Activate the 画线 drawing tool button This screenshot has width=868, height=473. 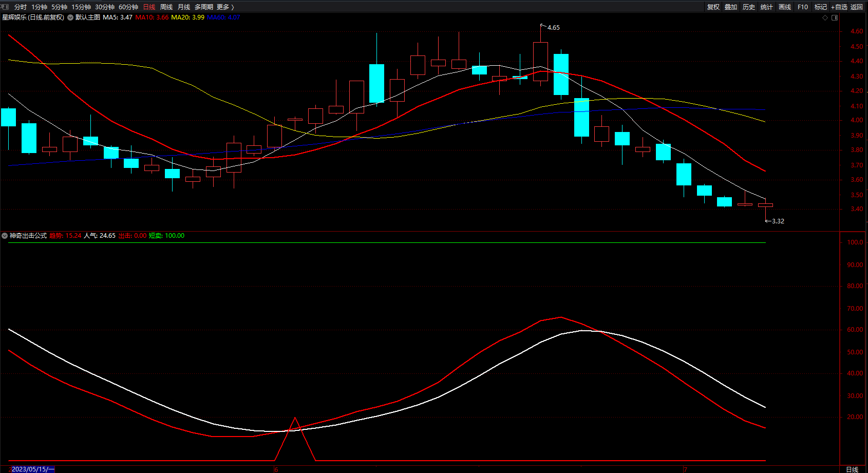(785, 7)
